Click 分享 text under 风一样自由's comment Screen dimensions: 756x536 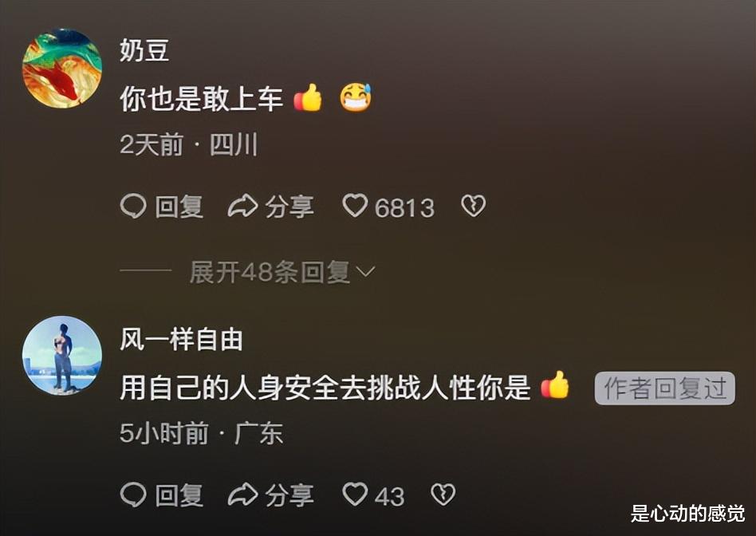pyautogui.click(x=289, y=495)
